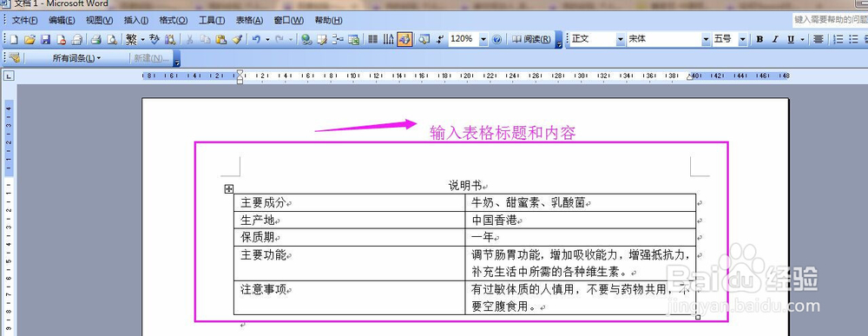Open the 插入(I) menu

coord(135,21)
